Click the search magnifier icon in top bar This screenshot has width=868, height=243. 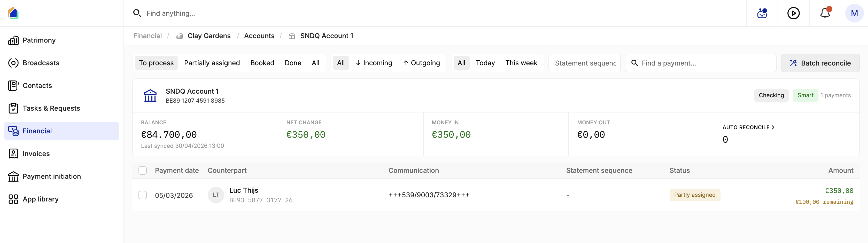[x=137, y=13]
